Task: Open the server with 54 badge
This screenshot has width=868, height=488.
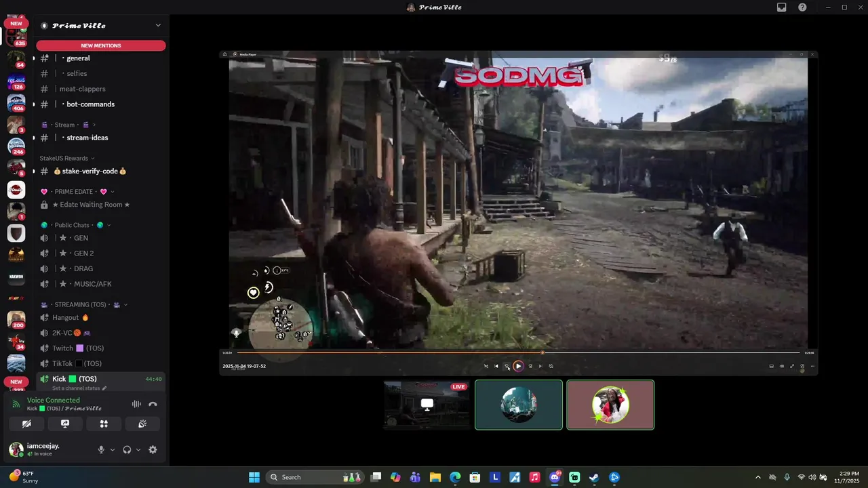Action: [x=16, y=59]
